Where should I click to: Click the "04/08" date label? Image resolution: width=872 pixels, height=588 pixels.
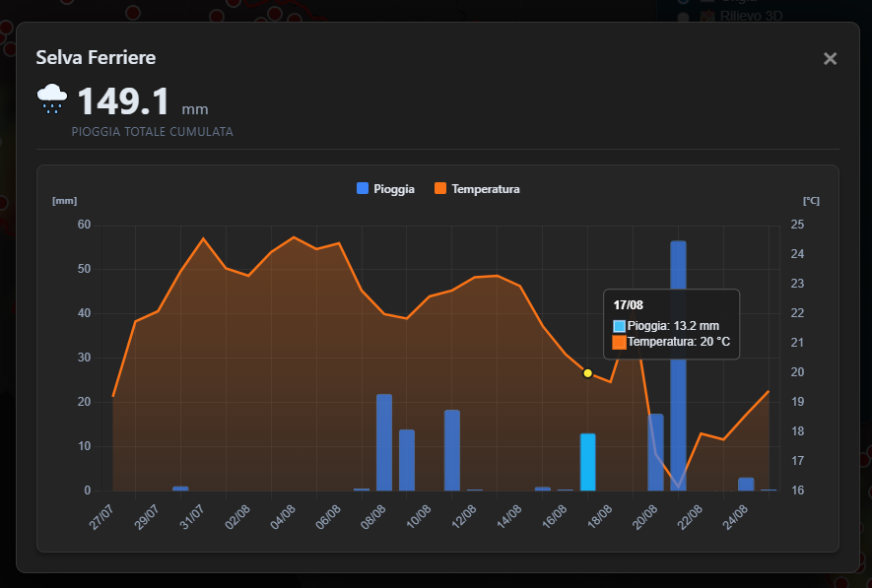[283, 517]
